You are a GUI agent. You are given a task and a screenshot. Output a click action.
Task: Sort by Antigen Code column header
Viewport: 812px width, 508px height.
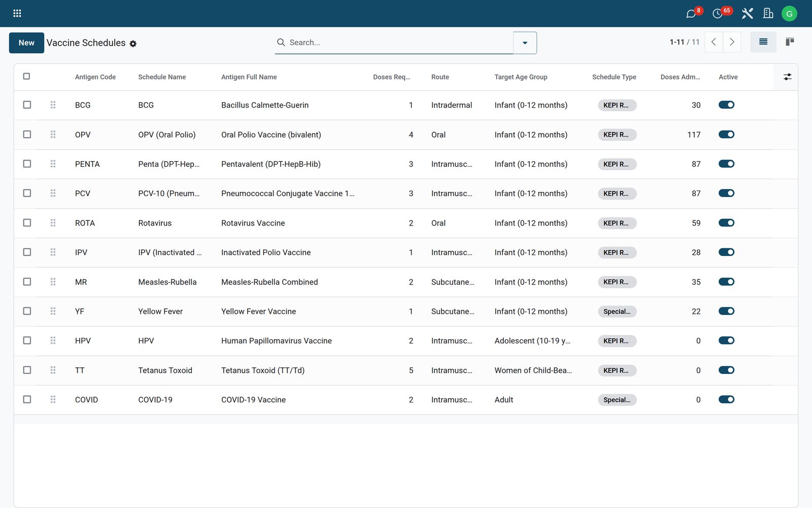coord(95,77)
